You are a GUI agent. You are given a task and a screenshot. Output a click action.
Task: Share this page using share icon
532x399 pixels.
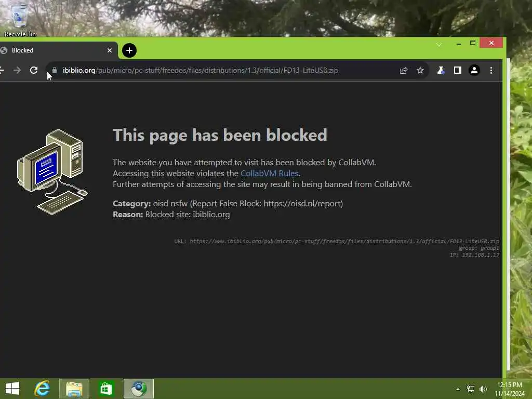pos(403,70)
